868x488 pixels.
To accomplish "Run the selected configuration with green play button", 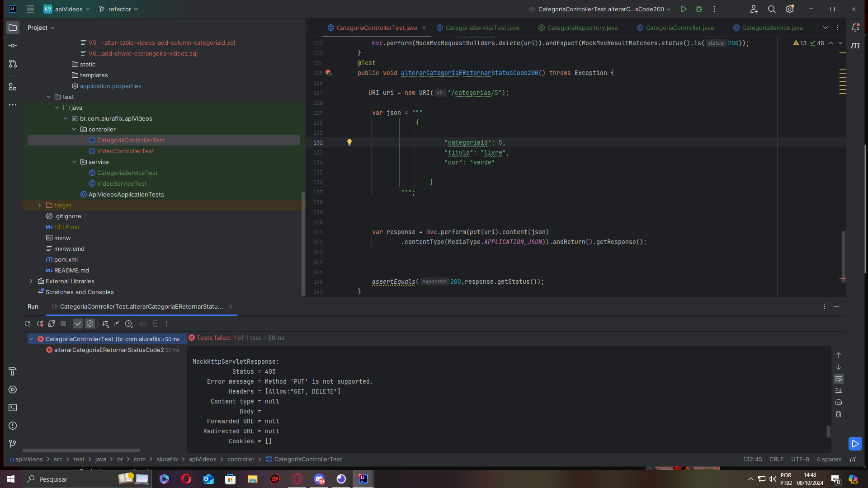I will pos(684,9).
